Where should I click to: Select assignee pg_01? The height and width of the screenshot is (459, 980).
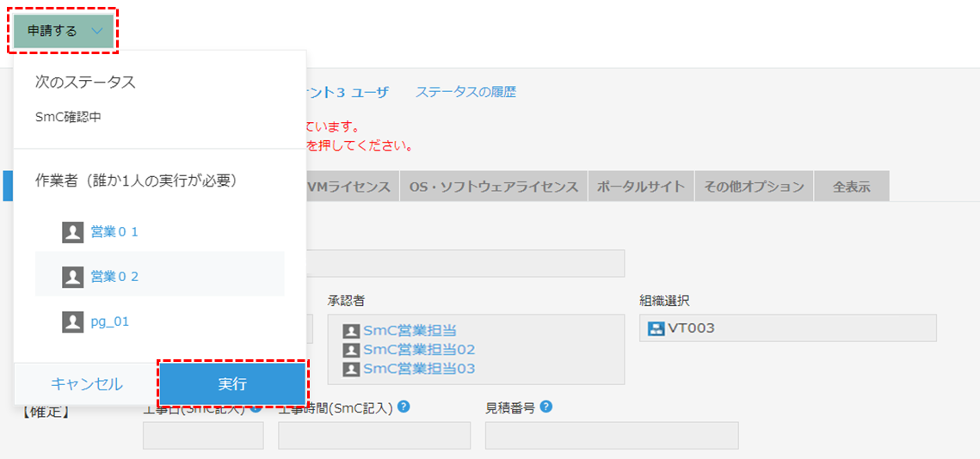pos(109,321)
